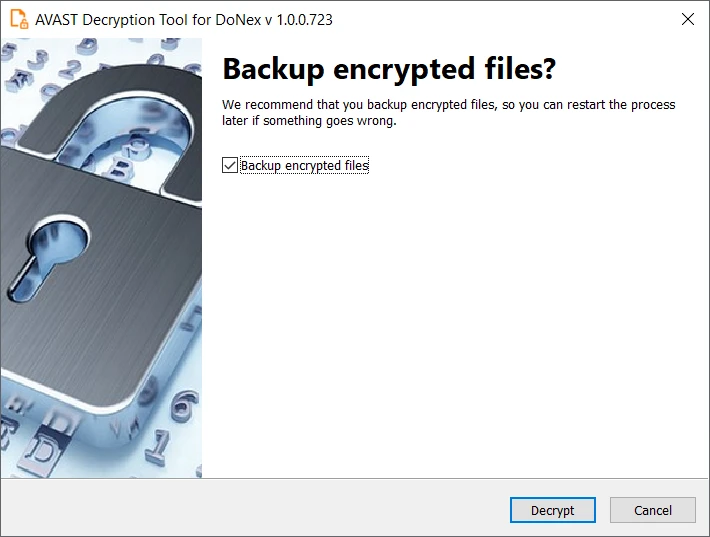Click the metallic number 6 in the banner
Image resolution: width=710 pixels, height=537 pixels.
tap(185, 404)
